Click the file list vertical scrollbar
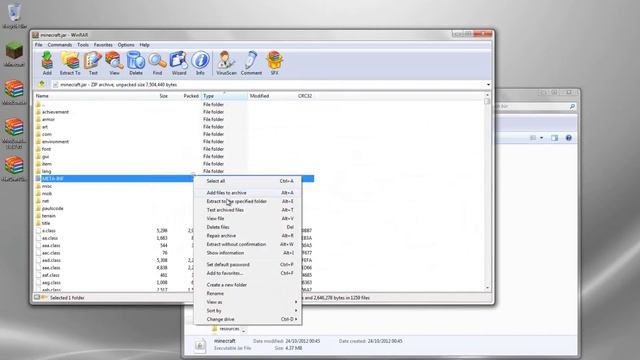 click(x=487, y=192)
